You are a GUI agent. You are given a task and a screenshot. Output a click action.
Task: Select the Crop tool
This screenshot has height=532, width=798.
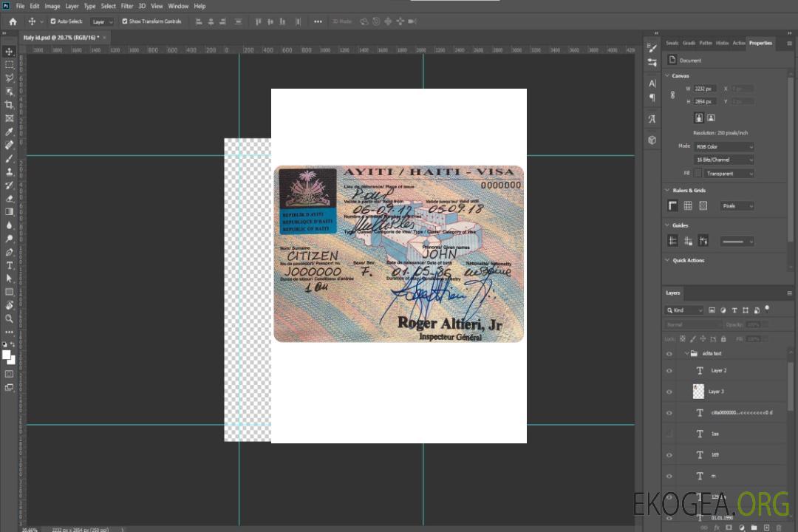click(9, 105)
